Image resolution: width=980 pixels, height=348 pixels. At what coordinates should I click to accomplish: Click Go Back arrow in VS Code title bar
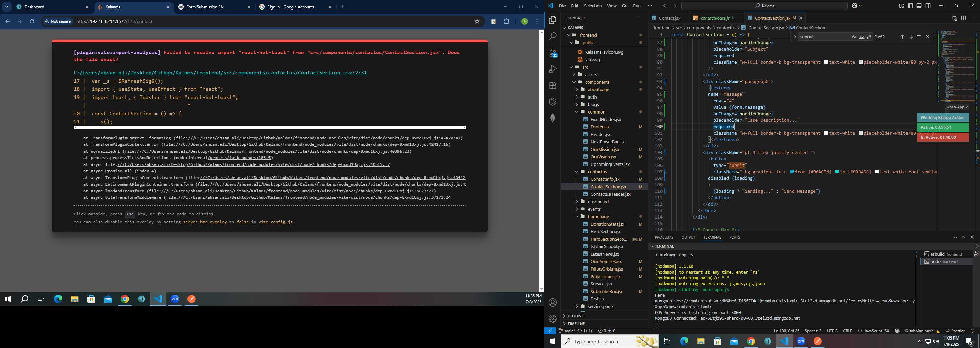665,6
